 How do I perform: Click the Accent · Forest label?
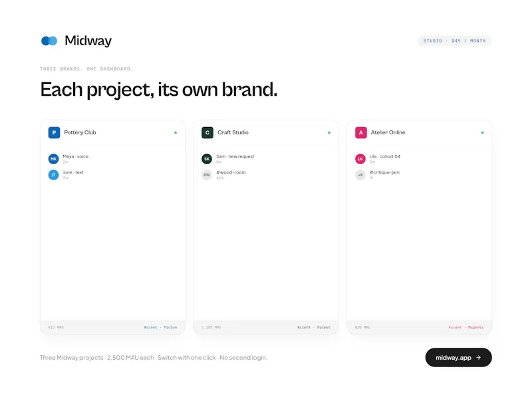click(x=314, y=327)
